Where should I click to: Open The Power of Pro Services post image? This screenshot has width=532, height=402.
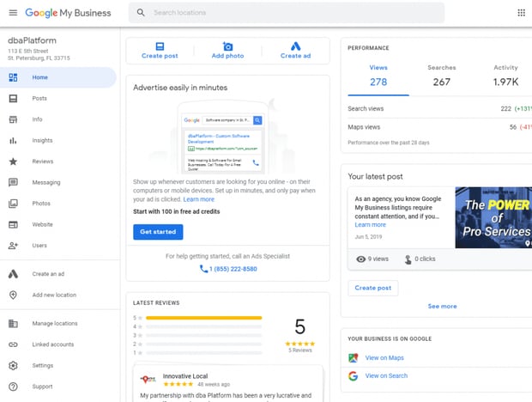point(493,217)
